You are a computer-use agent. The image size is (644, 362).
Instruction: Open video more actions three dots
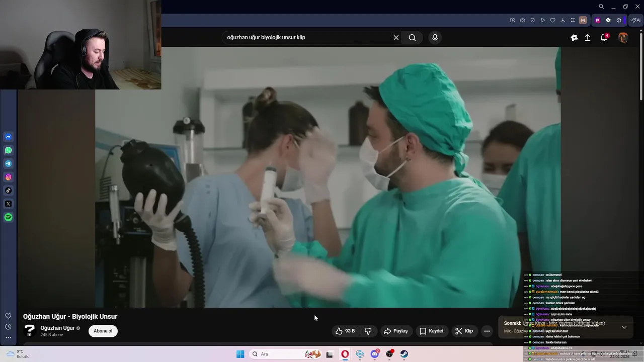487,331
